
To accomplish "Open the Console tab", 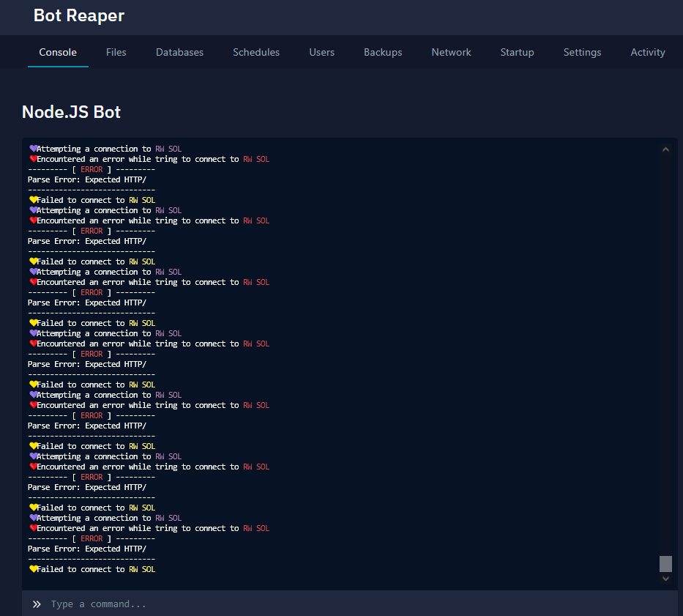I will (58, 52).
